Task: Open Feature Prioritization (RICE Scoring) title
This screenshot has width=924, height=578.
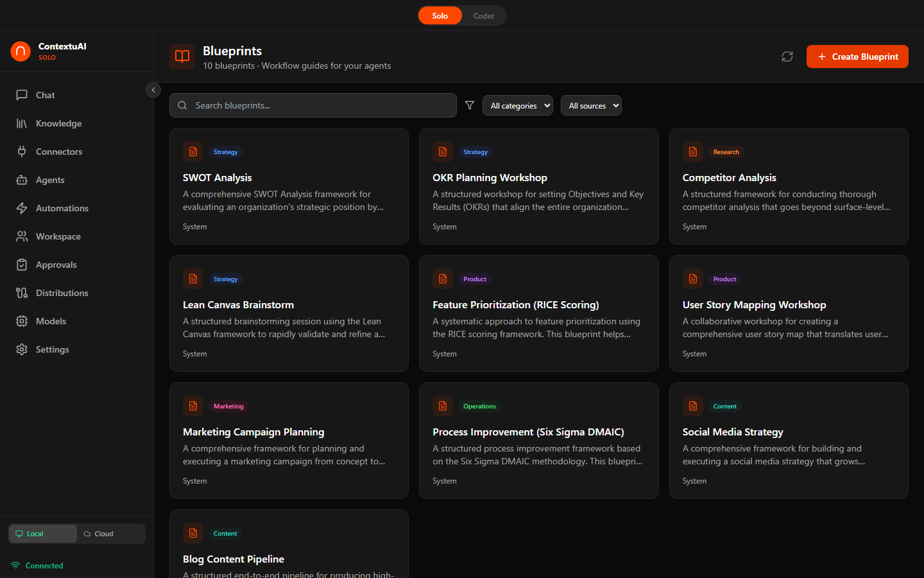Action: coord(516,305)
